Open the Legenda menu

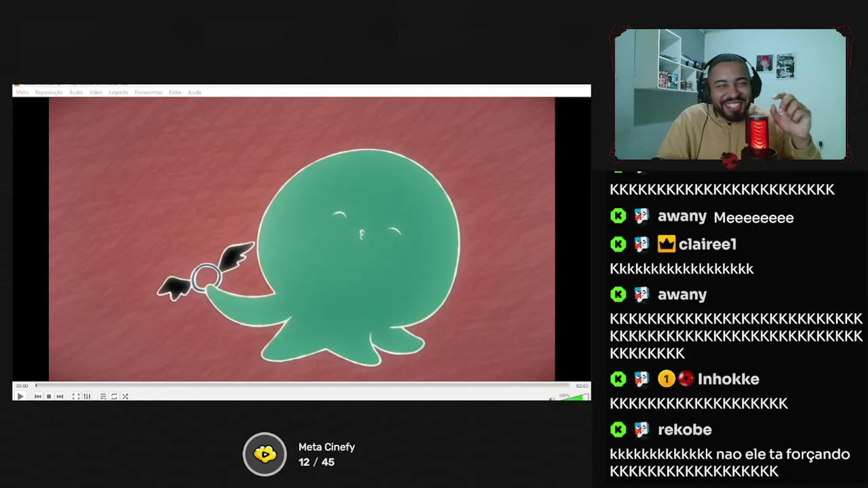click(119, 92)
